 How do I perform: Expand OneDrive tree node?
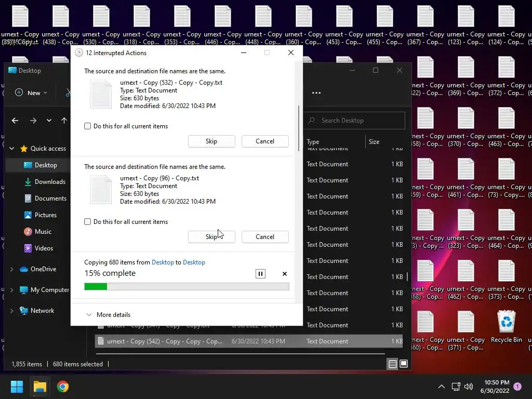point(11,269)
